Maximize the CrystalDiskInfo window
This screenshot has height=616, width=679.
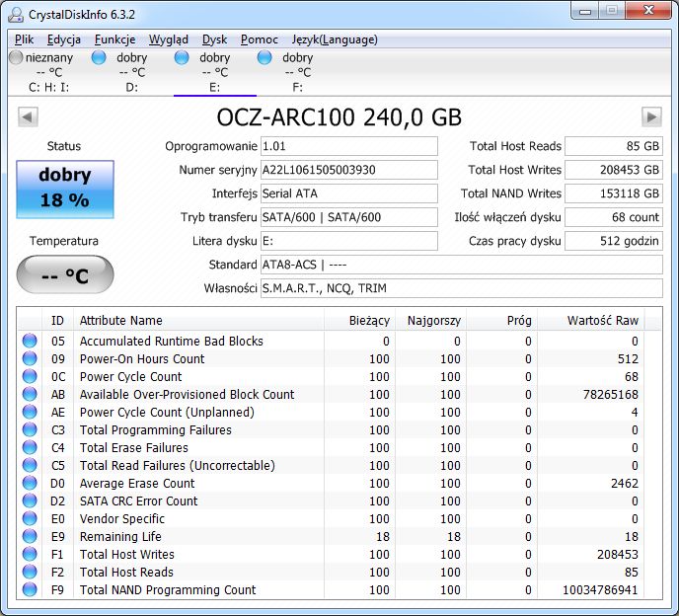point(612,11)
